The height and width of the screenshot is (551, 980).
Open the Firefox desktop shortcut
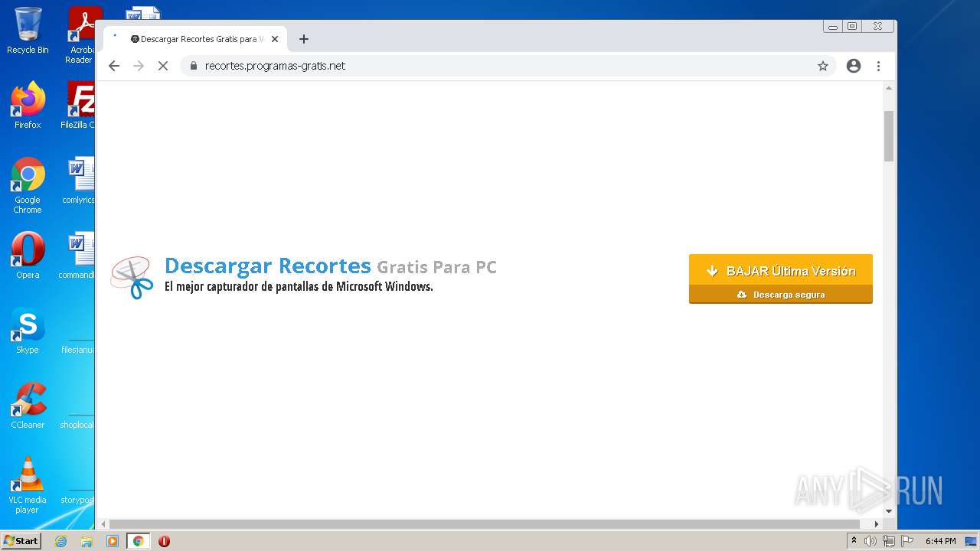click(28, 106)
